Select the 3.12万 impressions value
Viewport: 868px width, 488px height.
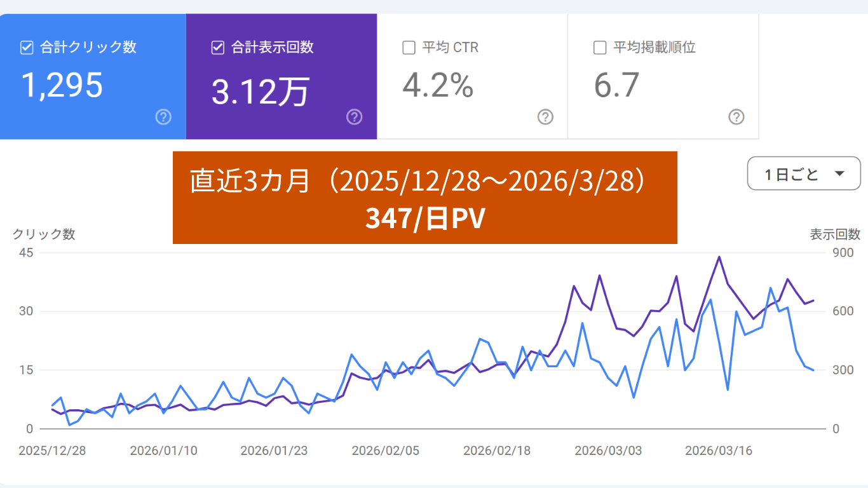point(260,91)
